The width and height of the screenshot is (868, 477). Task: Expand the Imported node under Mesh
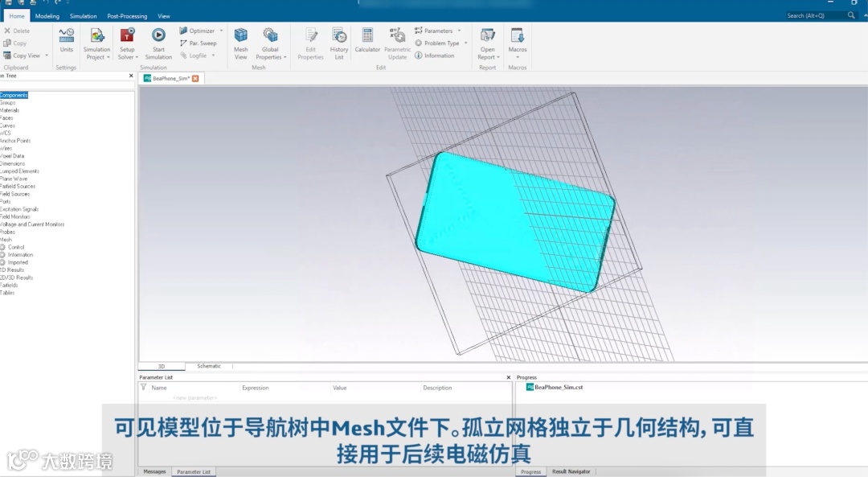click(2, 262)
